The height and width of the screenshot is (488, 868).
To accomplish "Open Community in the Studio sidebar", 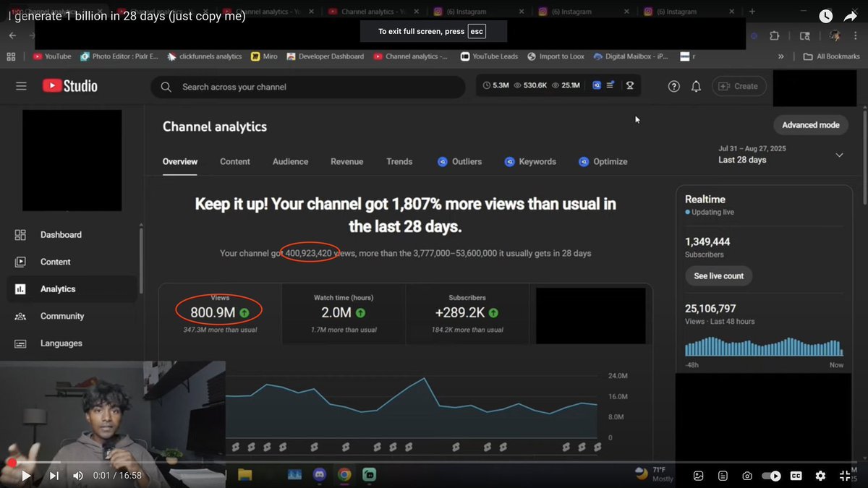I will point(72,316).
